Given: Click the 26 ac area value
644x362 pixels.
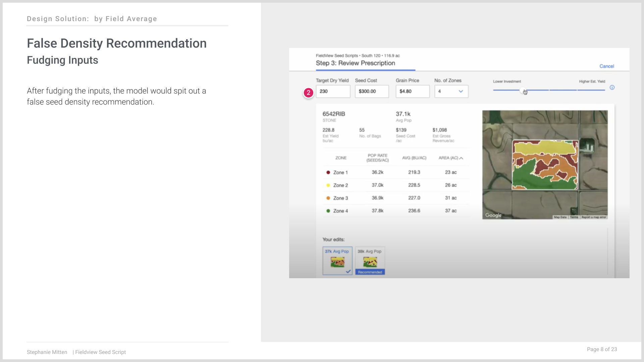Looking at the screenshot, I should coord(451,185).
